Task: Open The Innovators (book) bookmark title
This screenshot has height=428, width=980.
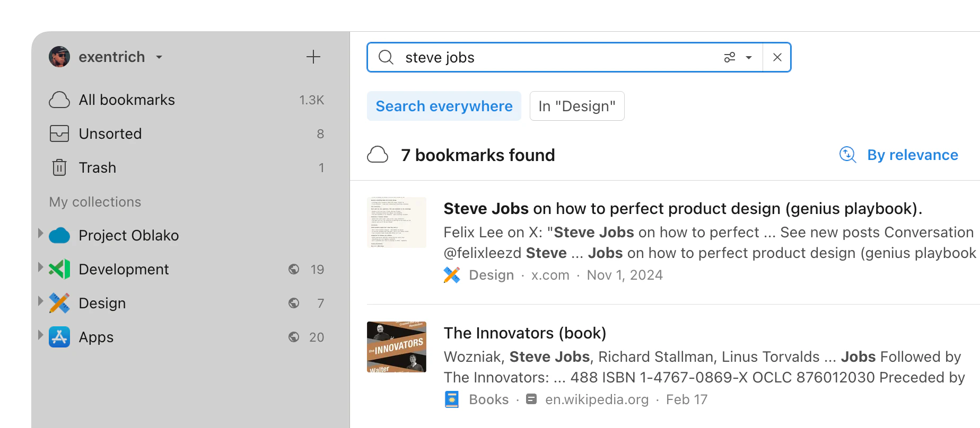Action: (525, 333)
